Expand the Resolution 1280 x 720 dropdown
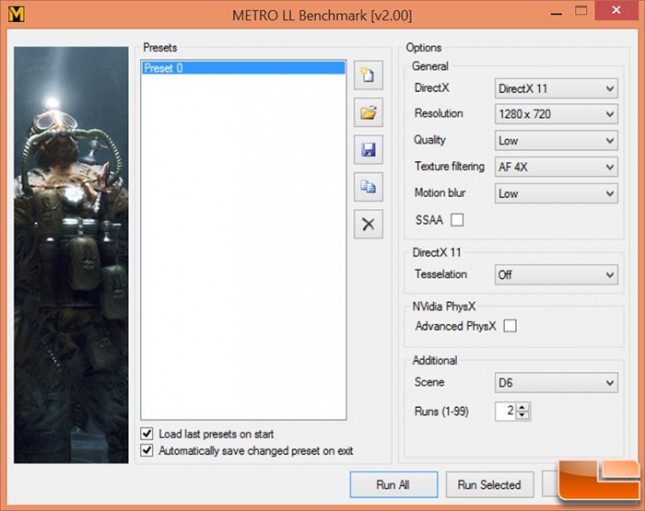 (x=556, y=114)
